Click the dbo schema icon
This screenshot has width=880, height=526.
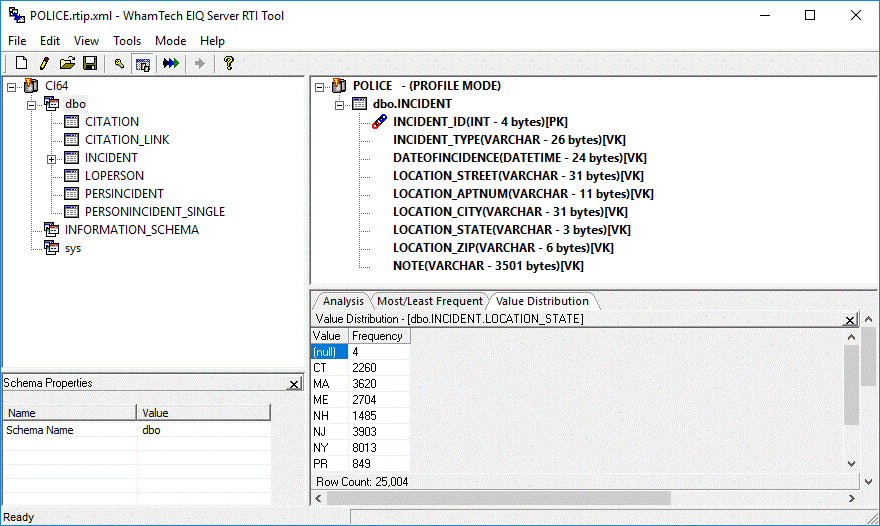(52, 104)
